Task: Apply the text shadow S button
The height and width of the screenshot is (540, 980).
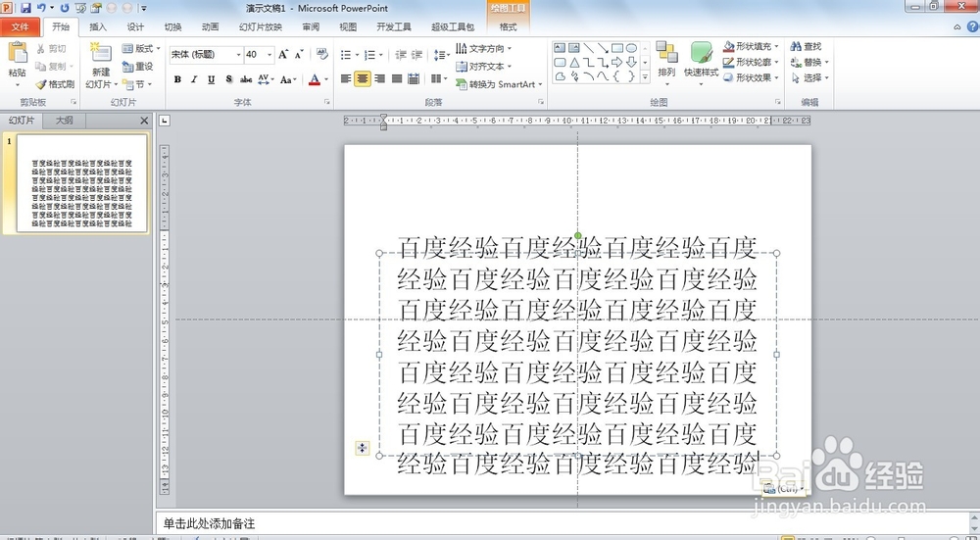Action: coord(228,79)
